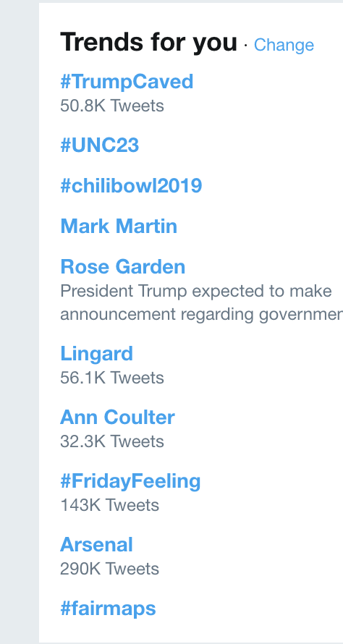Open the Change link beside Trends for you
This screenshot has width=343, height=644.
[284, 45]
